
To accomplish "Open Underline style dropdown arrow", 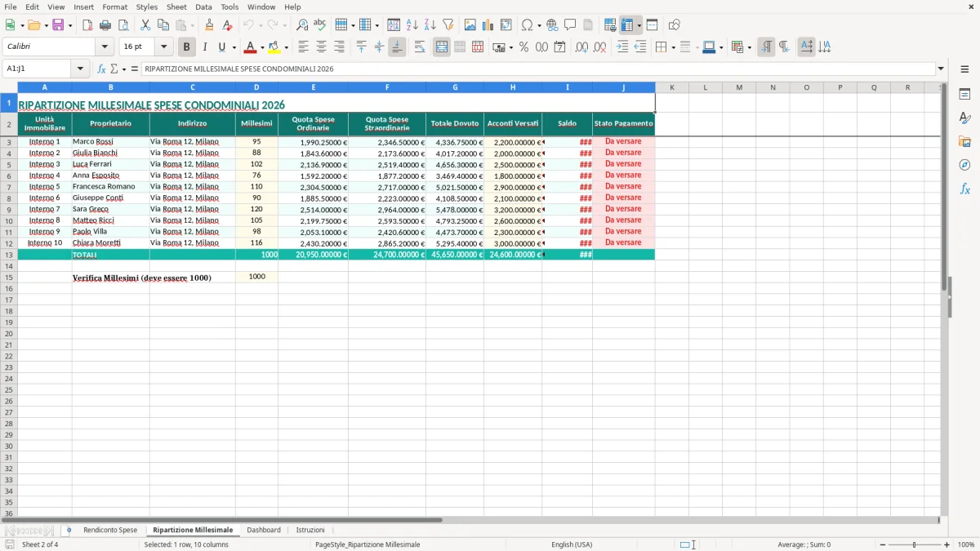I will [234, 47].
